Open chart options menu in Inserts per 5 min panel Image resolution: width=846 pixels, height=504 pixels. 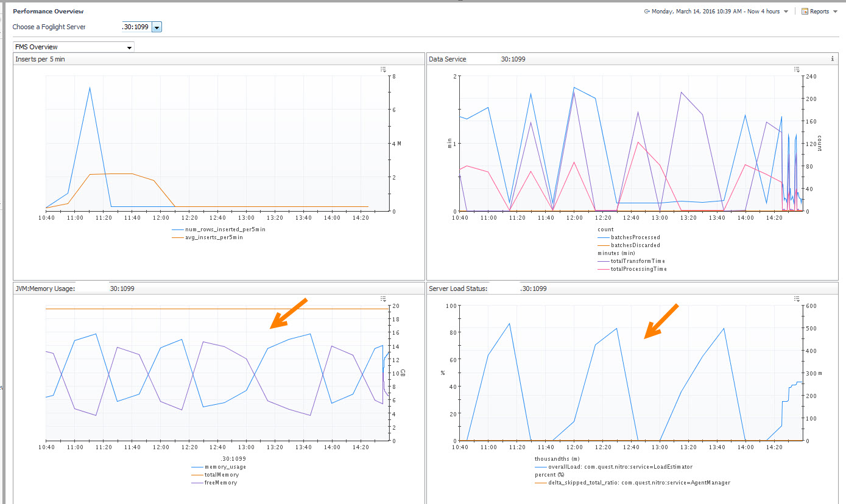coord(383,70)
